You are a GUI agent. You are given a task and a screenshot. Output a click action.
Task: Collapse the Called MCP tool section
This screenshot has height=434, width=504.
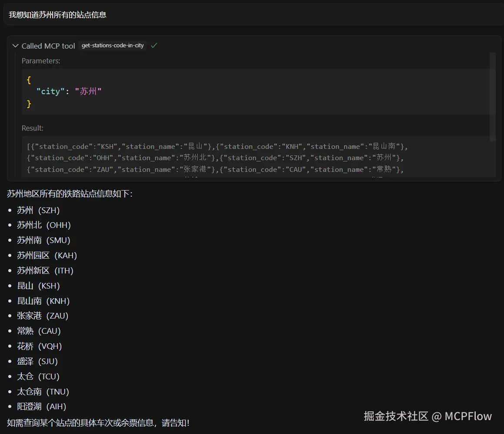coord(15,46)
